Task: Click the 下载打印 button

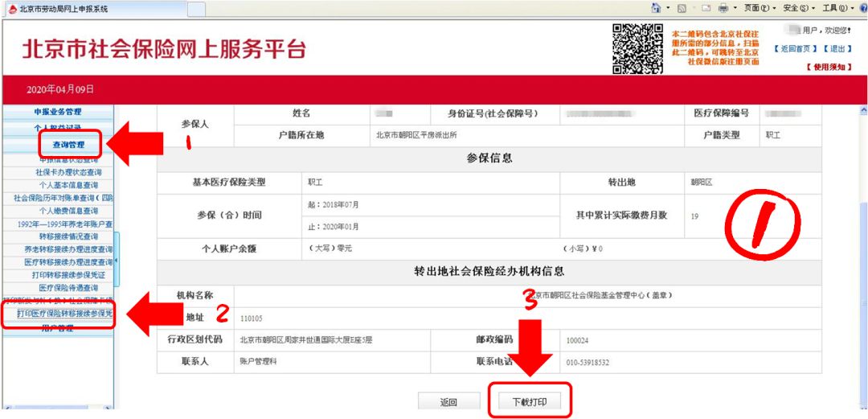Action: point(530,402)
